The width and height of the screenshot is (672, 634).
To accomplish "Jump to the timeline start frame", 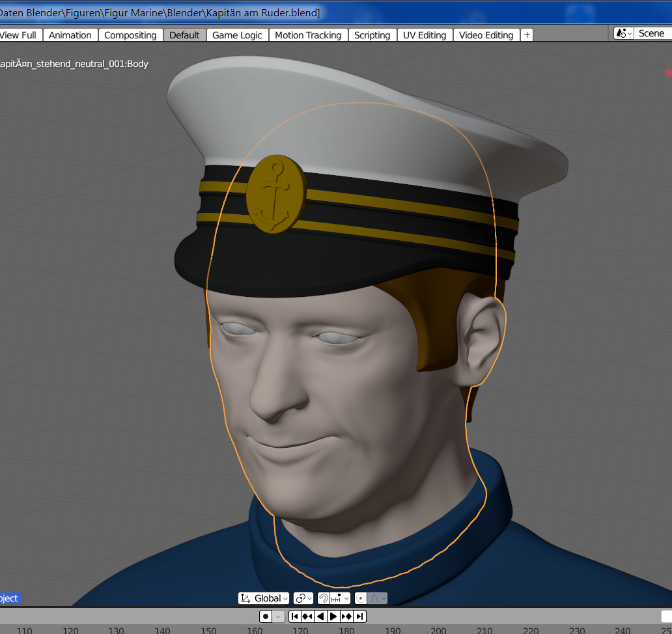I will click(x=294, y=616).
